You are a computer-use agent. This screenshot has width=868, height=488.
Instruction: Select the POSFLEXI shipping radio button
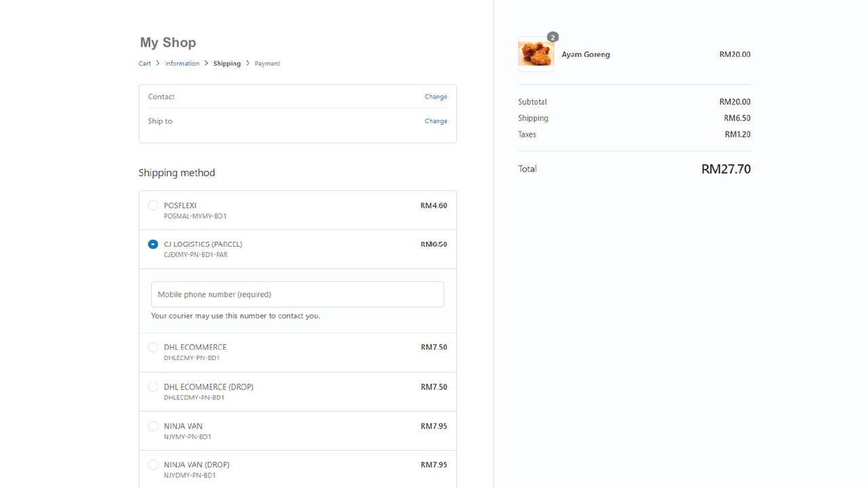(153, 205)
